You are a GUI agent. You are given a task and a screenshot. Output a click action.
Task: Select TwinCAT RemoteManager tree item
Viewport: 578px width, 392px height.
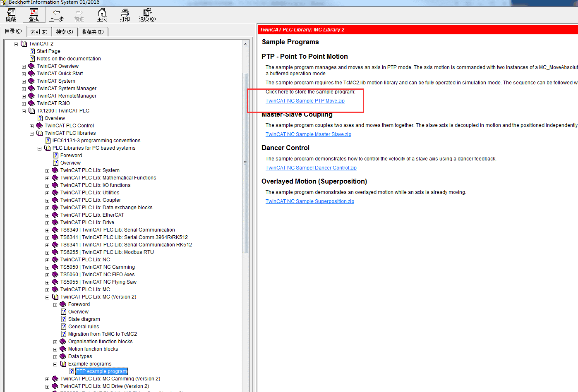[67, 96]
